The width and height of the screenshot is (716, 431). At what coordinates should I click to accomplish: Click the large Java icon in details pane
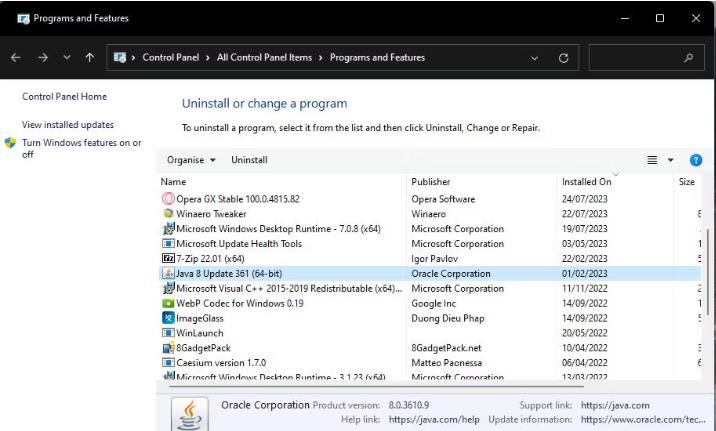click(190, 415)
